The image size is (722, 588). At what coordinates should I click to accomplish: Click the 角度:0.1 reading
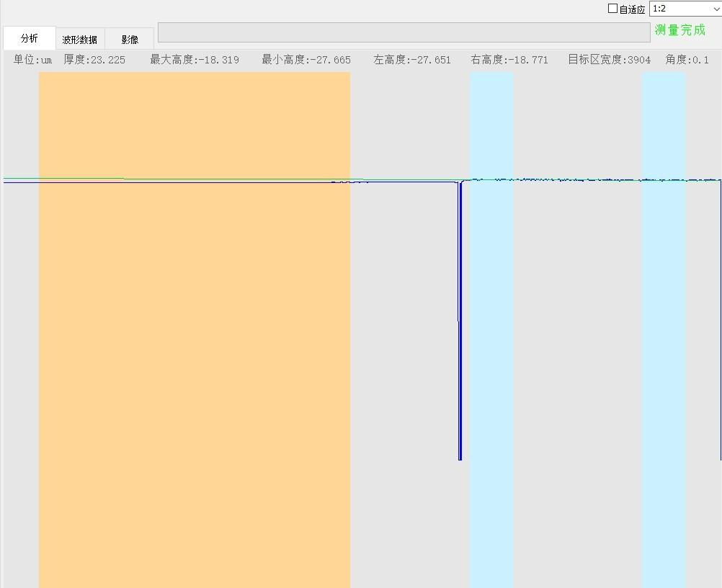click(687, 60)
